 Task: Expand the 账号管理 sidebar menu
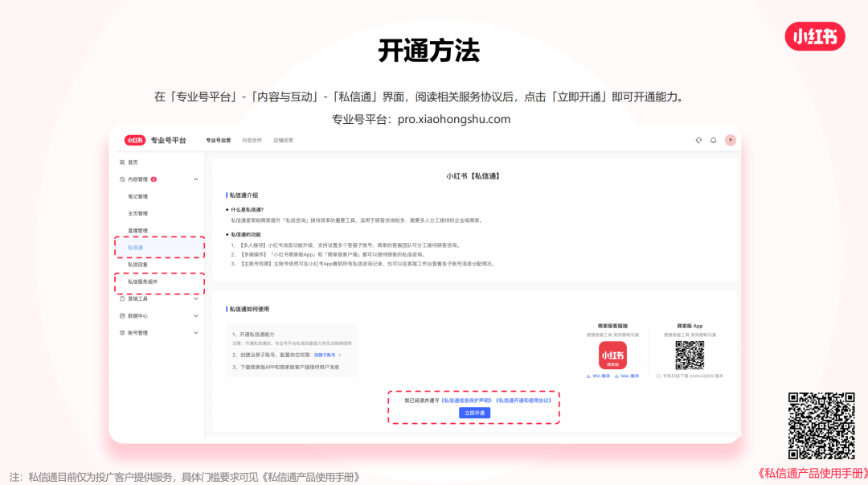point(194,332)
